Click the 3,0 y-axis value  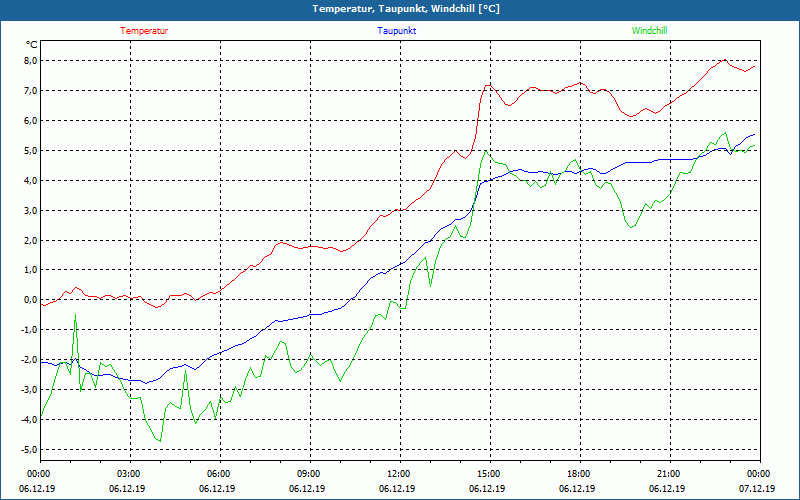pyautogui.click(x=31, y=211)
